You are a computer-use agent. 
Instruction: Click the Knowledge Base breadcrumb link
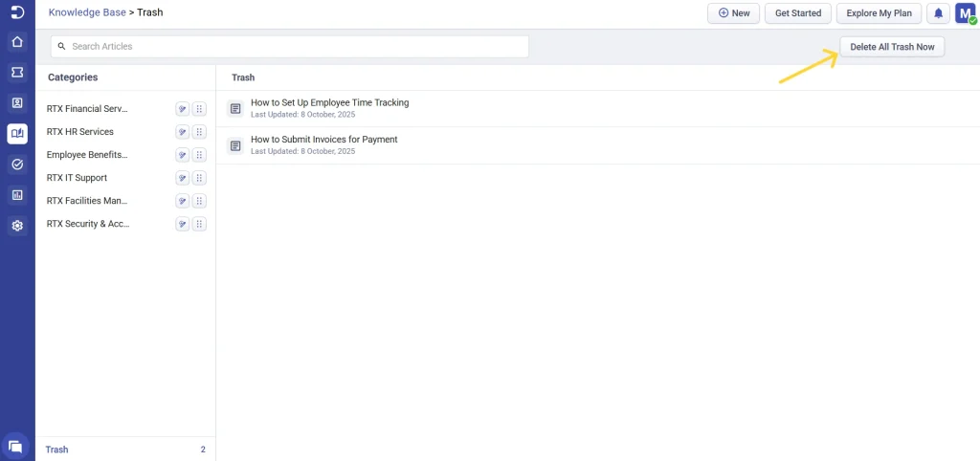87,13
